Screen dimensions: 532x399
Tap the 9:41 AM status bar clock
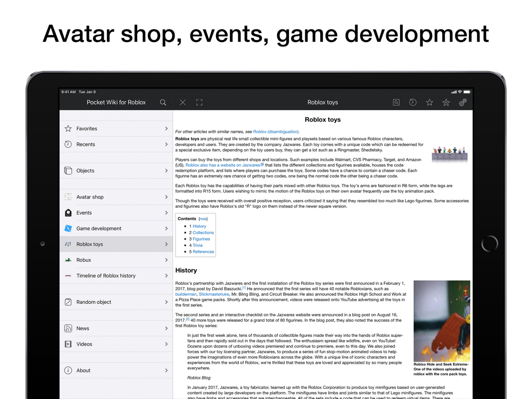pyautogui.click(x=68, y=92)
